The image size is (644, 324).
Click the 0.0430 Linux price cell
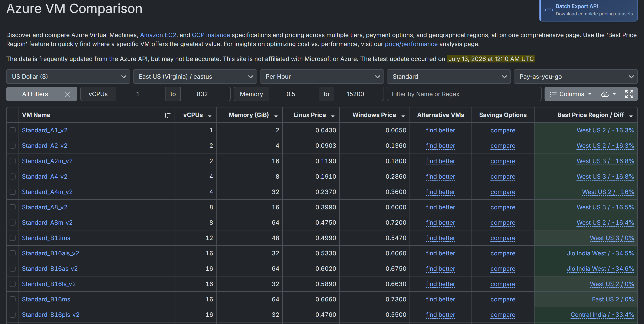point(311,130)
